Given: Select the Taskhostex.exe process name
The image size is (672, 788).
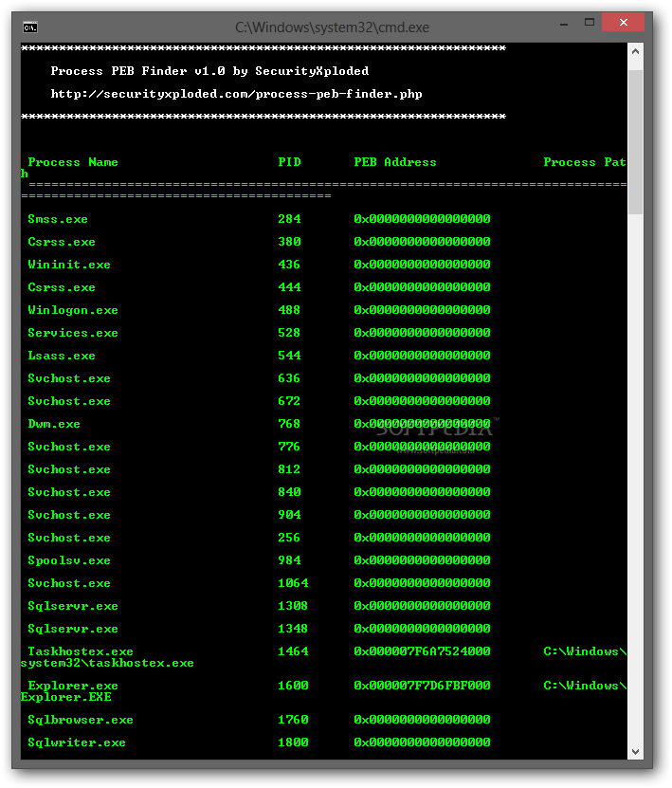Looking at the screenshot, I should pos(81,651).
